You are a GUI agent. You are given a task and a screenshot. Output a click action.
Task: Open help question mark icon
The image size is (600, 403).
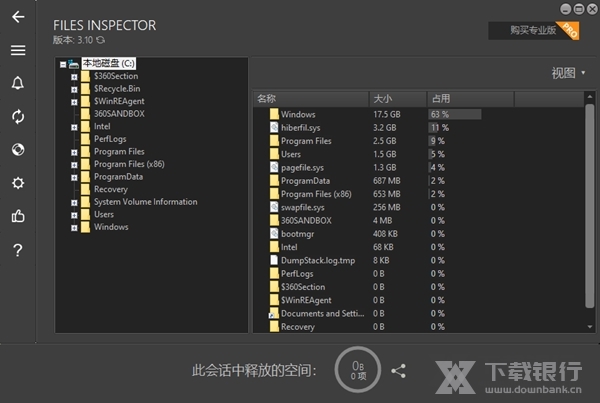(18, 250)
